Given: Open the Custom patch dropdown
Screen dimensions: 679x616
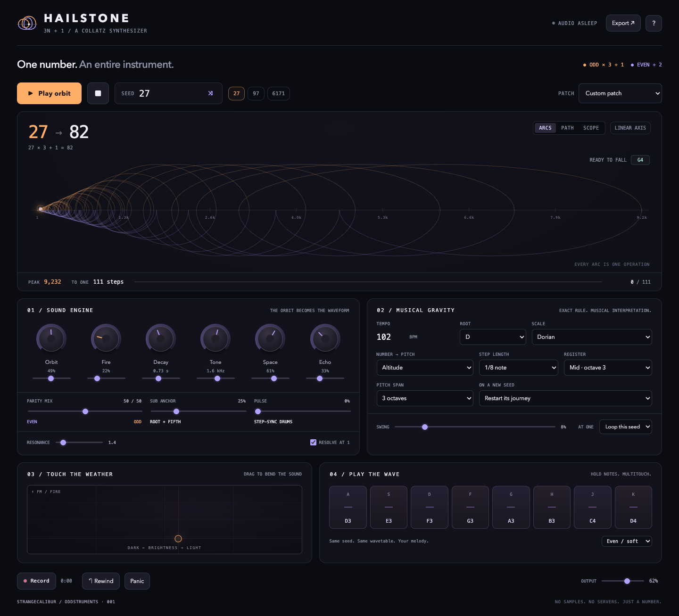Looking at the screenshot, I should click(620, 93).
